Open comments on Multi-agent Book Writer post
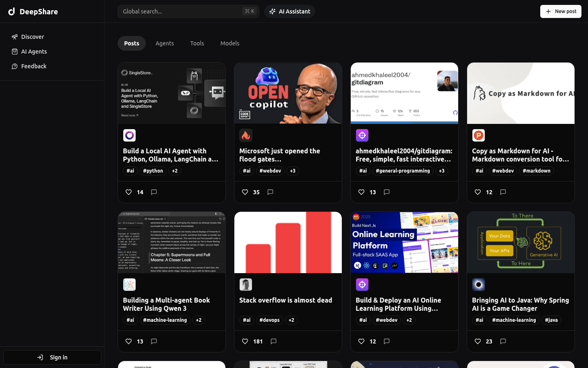Image resolution: width=588 pixels, height=368 pixels. 154,341
